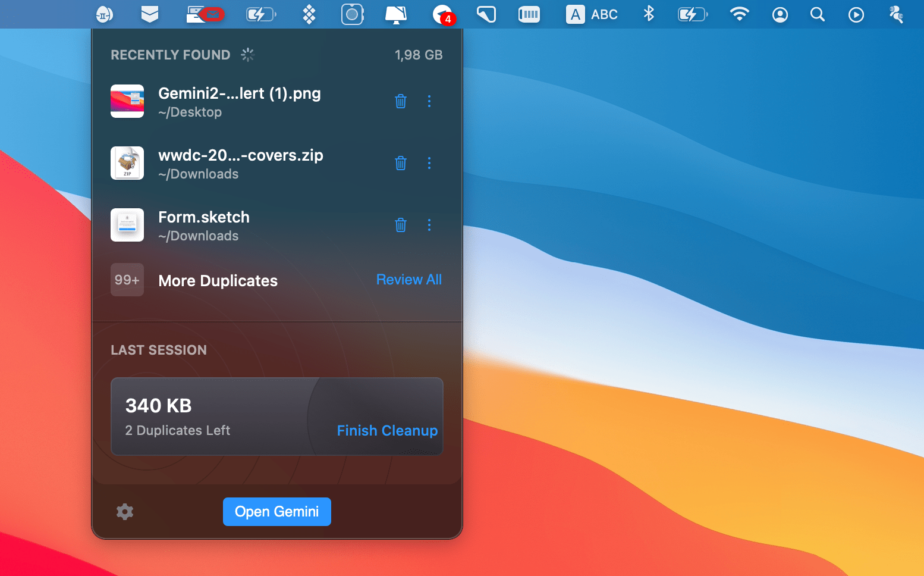Select the wwdc-20...-covers.zip file name
Viewport: 924px width, 576px height.
click(241, 155)
